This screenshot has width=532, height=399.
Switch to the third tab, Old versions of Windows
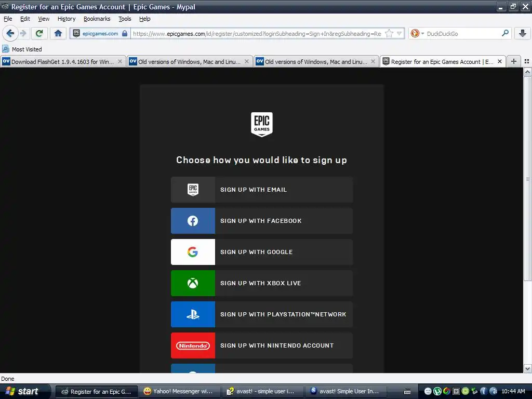click(316, 61)
